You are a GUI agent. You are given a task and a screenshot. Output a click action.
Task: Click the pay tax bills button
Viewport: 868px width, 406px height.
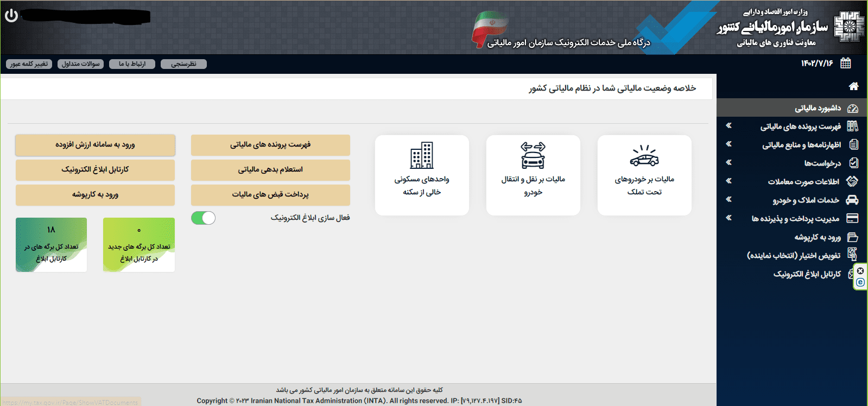(x=270, y=194)
